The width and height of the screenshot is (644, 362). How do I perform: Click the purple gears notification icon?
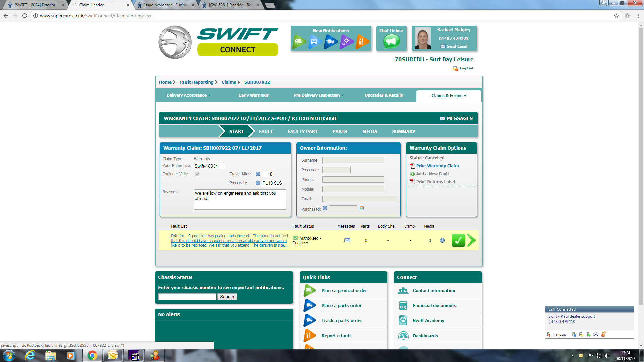click(x=346, y=42)
